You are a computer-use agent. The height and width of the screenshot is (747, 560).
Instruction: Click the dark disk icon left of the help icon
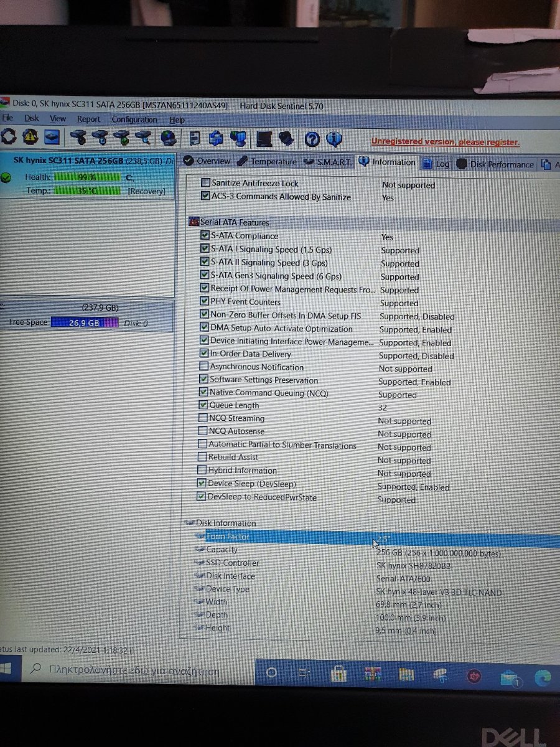pos(286,138)
